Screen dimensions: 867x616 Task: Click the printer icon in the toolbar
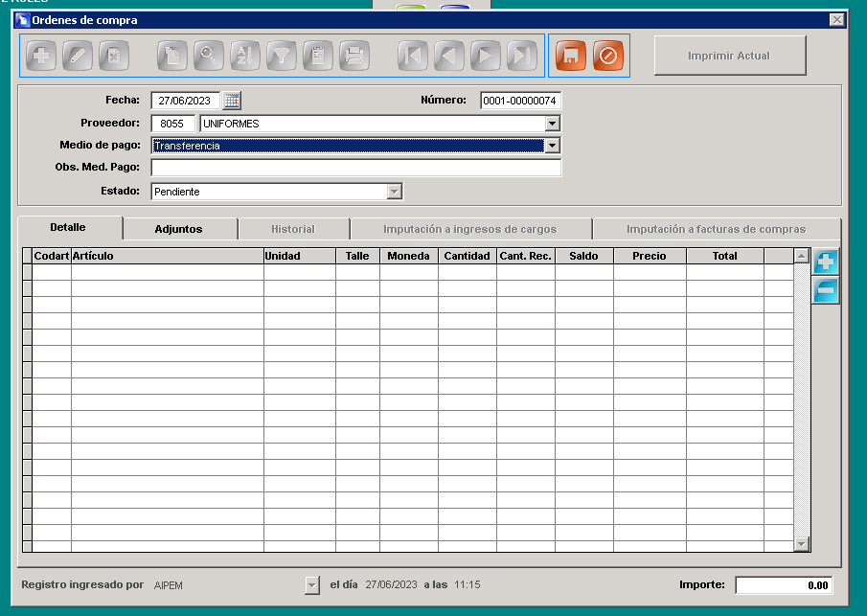[x=354, y=56]
